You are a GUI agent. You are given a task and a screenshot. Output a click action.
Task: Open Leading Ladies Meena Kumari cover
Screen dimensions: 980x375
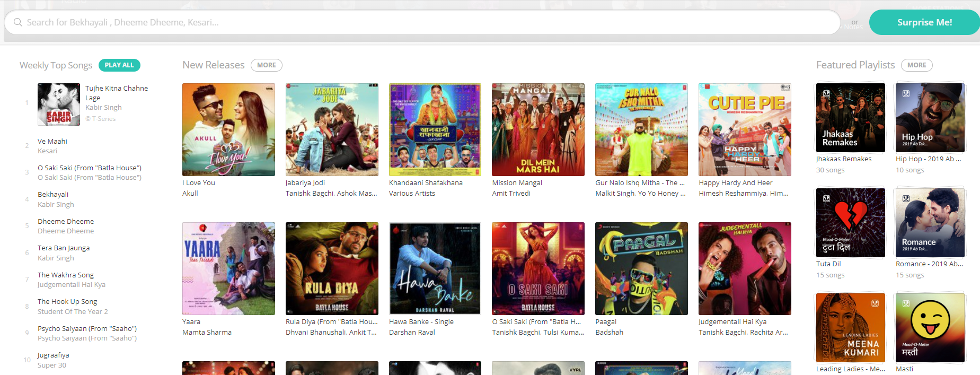(x=850, y=328)
